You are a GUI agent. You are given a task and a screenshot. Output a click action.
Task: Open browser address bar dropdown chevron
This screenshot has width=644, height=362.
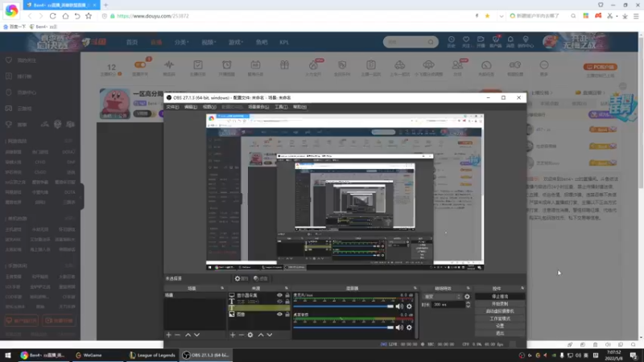coord(501,16)
